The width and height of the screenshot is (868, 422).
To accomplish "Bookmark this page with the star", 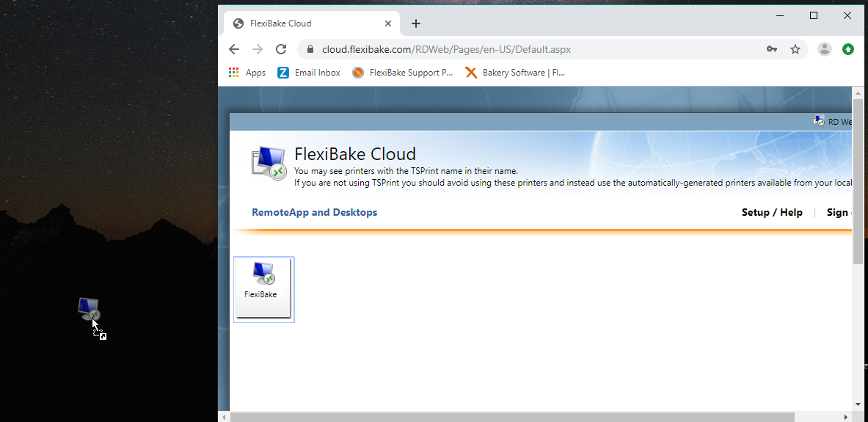I will pyautogui.click(x=795, y=49).
